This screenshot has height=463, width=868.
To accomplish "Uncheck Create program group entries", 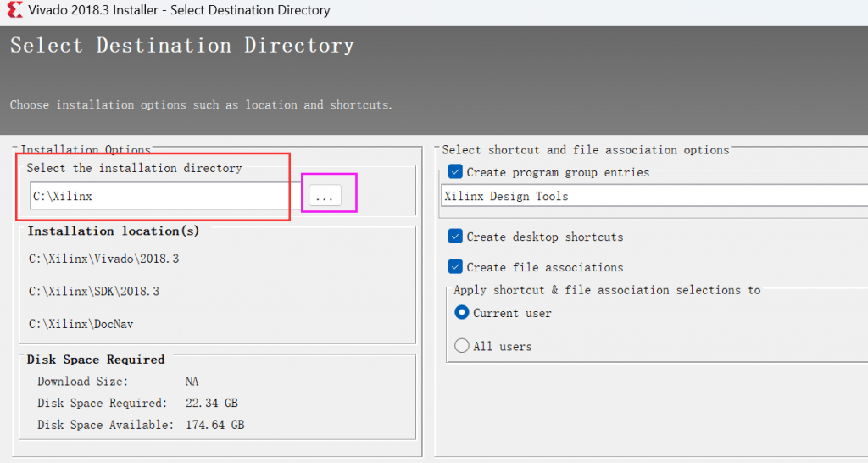I will pyautogui.click(x=455, y=171).
